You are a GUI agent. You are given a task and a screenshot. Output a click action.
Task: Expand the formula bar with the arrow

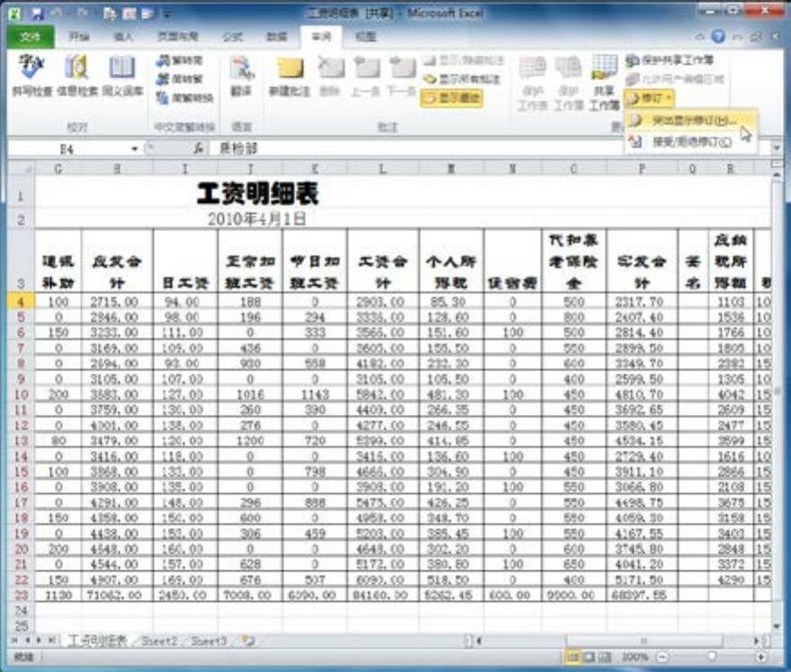click(777, 148)
